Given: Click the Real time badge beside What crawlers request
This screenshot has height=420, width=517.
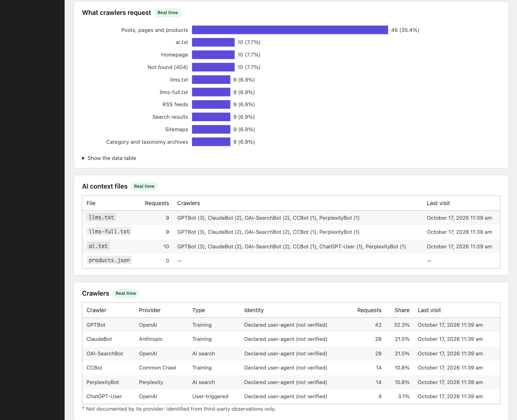Looking at the screenshot, I should 168,13.
